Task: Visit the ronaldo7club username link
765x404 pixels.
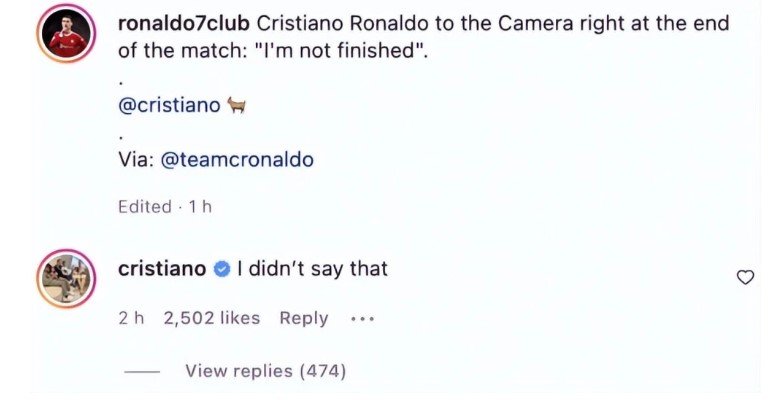Action: pyautogui.click(x=183, y=23)
